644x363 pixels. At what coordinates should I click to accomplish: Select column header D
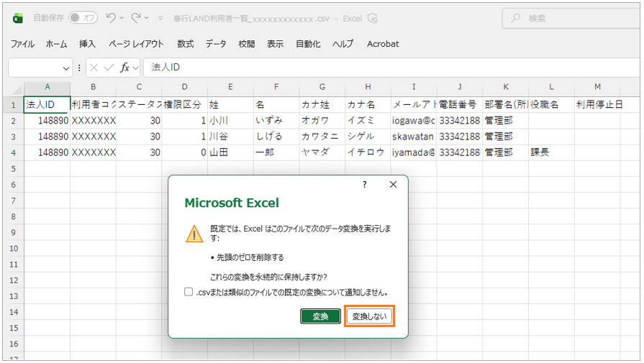coord(184,87)
